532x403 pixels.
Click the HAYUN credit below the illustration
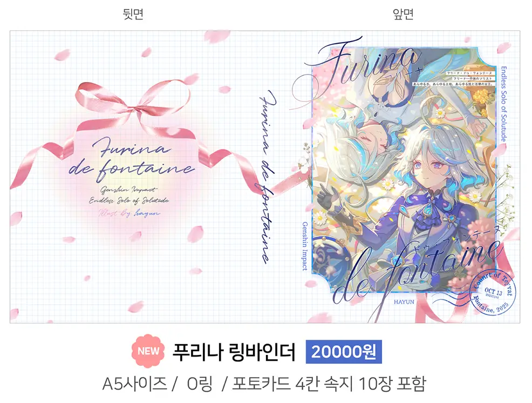click(x=404, y=302)
